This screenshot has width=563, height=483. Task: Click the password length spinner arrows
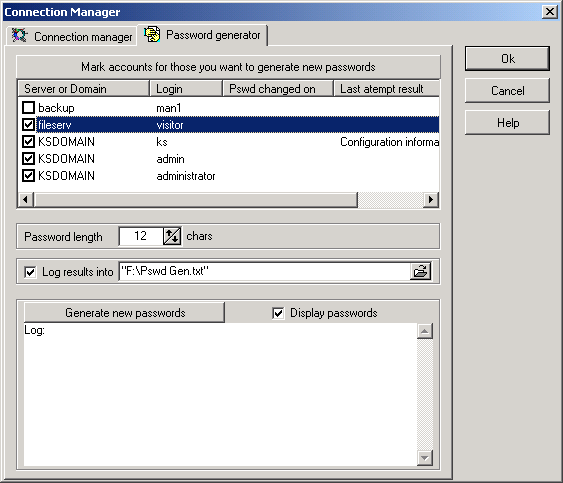point(172,236)
